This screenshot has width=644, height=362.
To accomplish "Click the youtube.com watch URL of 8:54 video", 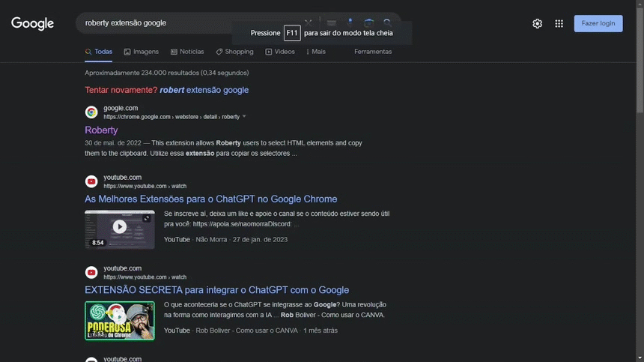I will [145, 186].
